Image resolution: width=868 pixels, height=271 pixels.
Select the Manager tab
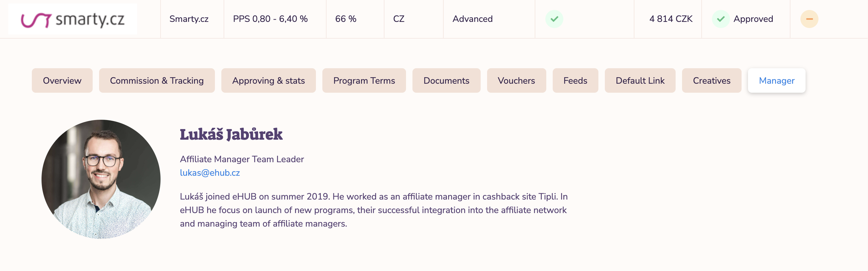point(776,80)
